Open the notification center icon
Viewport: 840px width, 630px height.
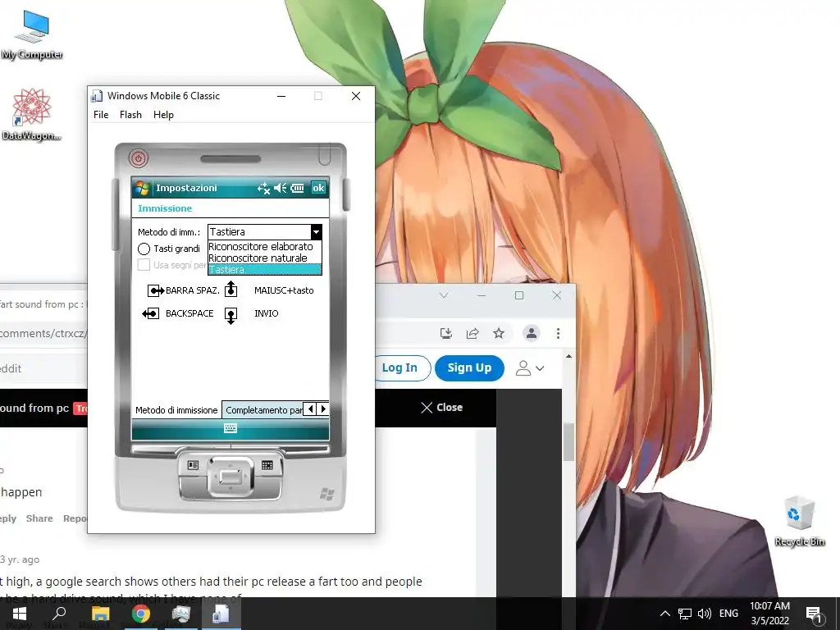coord(815,614)
